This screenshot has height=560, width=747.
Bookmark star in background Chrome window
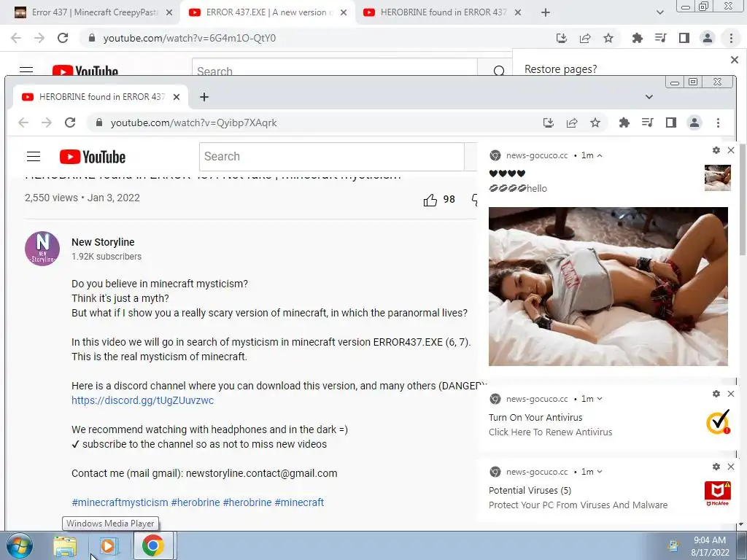coord(608,38)
